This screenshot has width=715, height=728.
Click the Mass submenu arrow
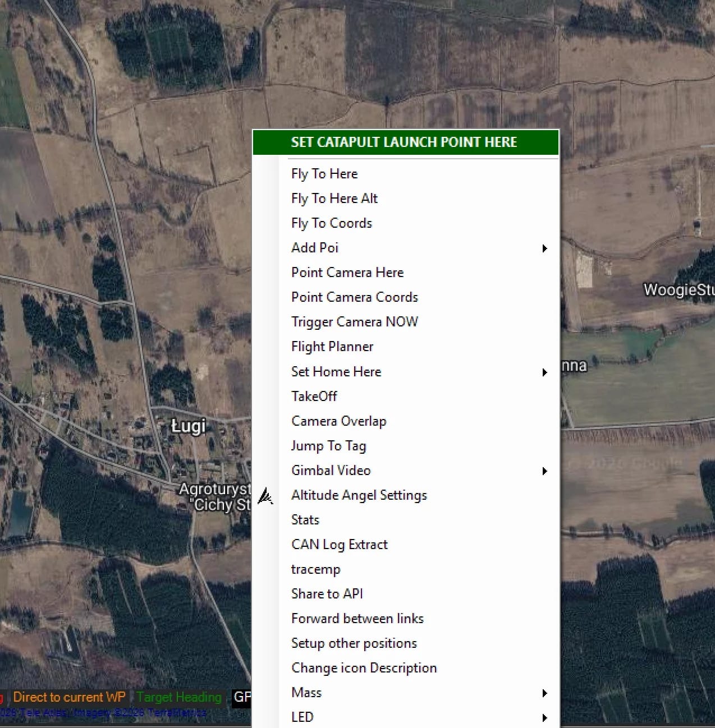coord(544,693)
